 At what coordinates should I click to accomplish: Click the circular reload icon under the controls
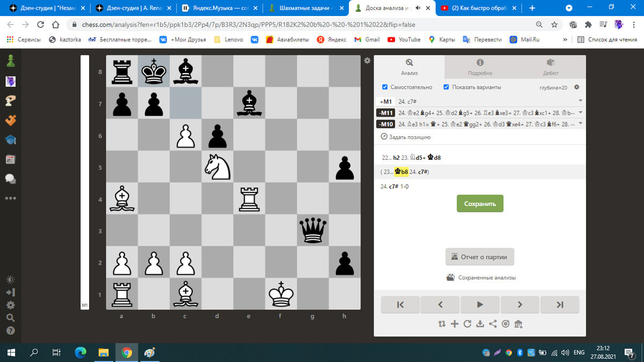pyautogui.click(x=467, y=324)
